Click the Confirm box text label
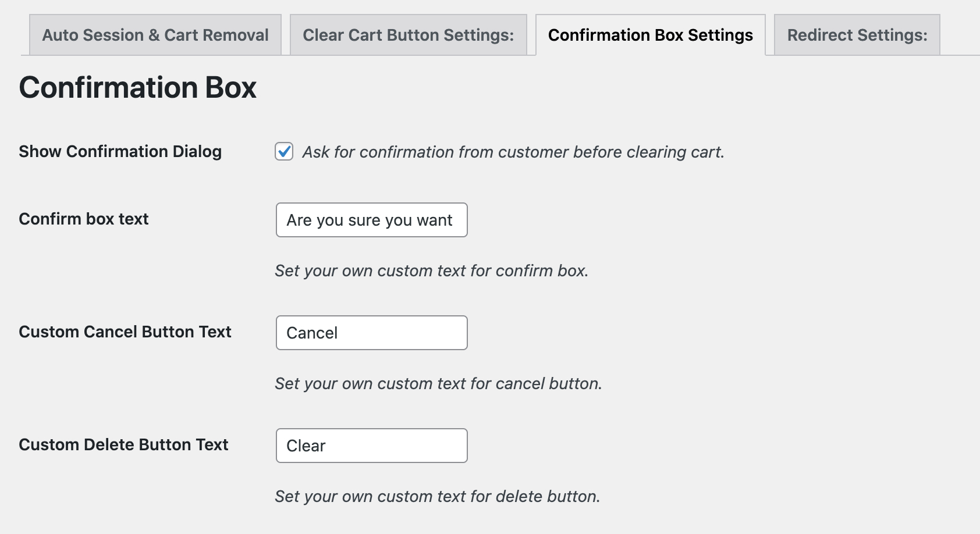Screen dimensions: 980x534 pyautogui.click(x=83, y=219)
